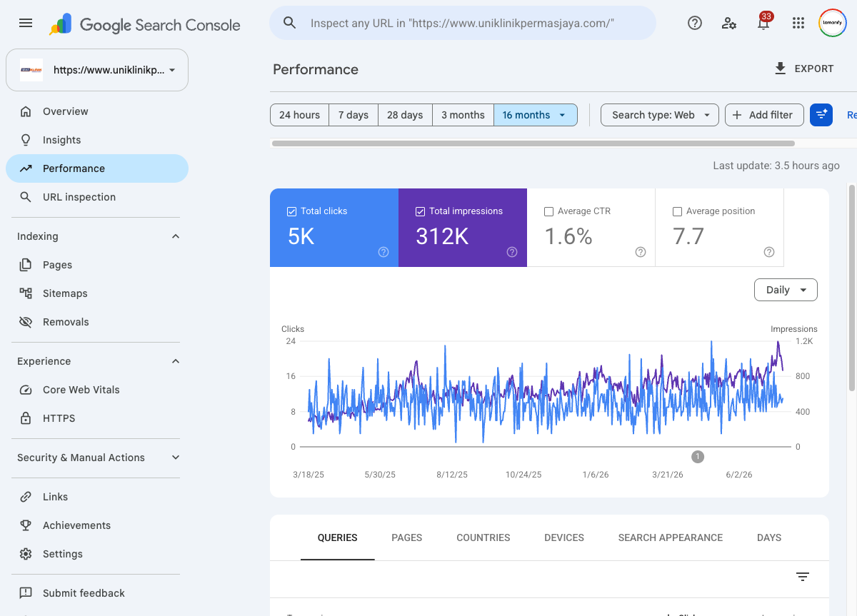The image size is (857, 616).
Task: Open the property selector dropdown
Action: pos(97,70)
